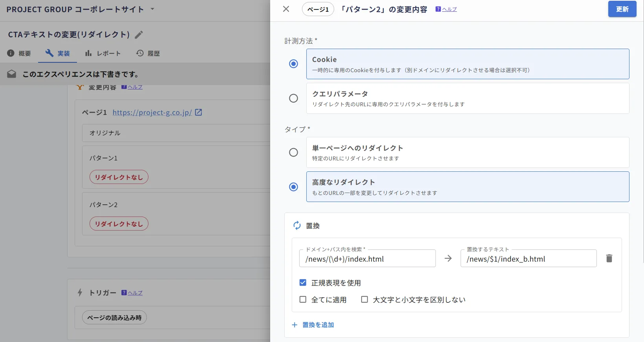The width and height of the screenshot is (644, 342).
Task: Select the クエリパラメータ radio option
Action: [x=293, y=98]
